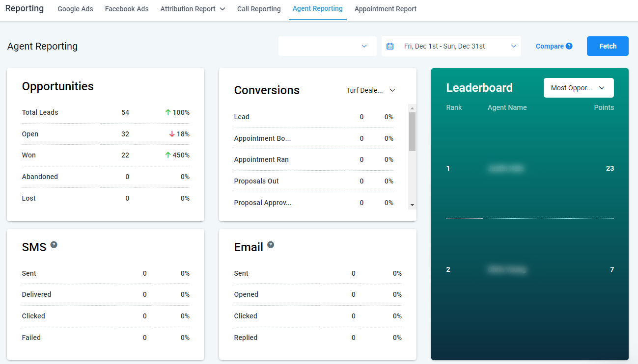Click the Proposals Out conversions row
638x364 pixels.
(x=314, y=181)
